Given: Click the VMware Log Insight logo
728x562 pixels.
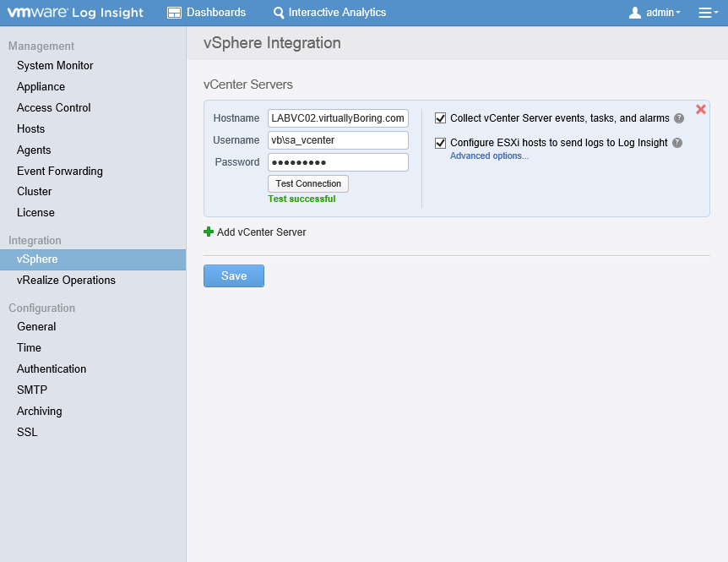Looking at the screenshot, I should tap(75, 13).
